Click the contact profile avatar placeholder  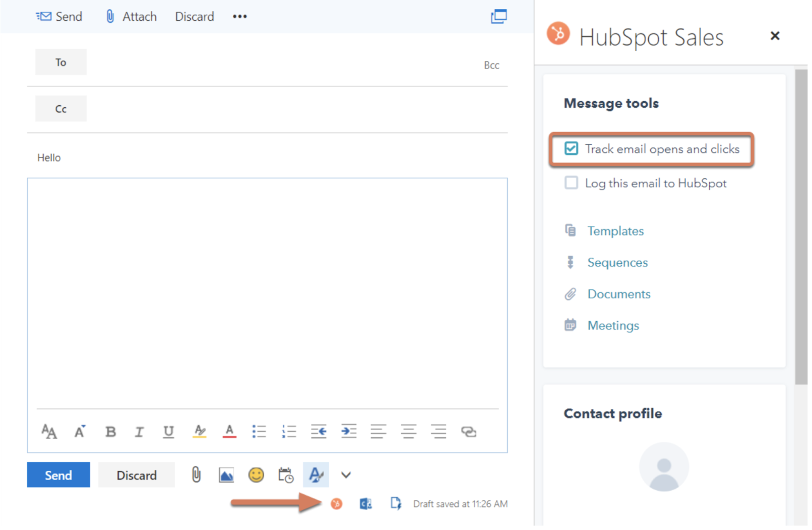664,467
